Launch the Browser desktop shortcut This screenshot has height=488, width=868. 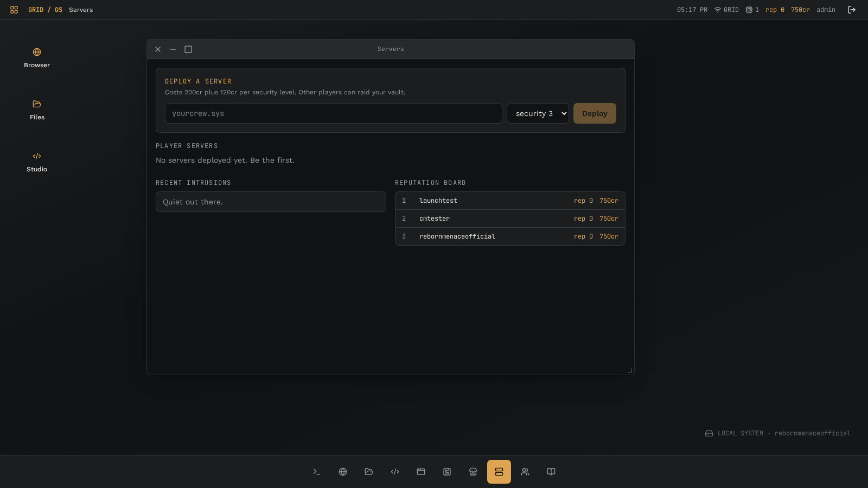click(37, 58)
